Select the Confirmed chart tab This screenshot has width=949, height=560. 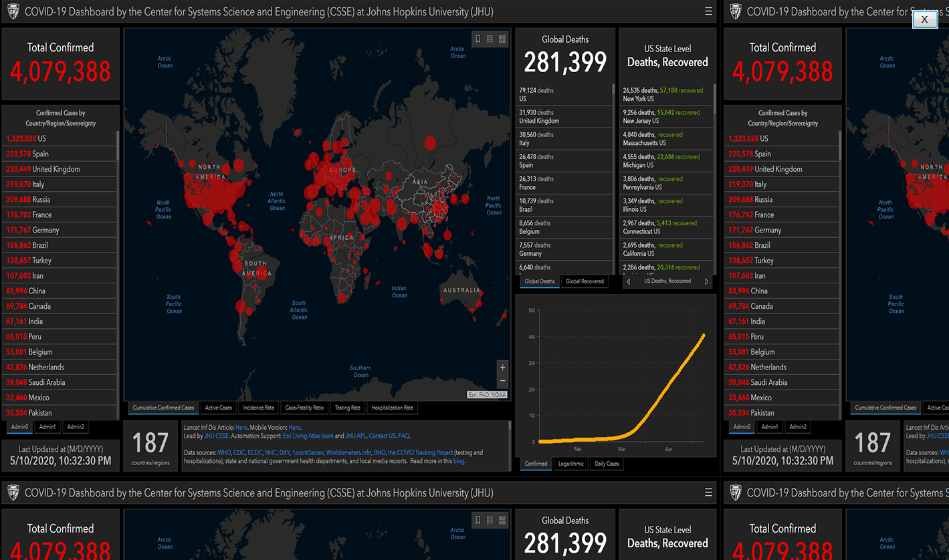coord(536,464)
